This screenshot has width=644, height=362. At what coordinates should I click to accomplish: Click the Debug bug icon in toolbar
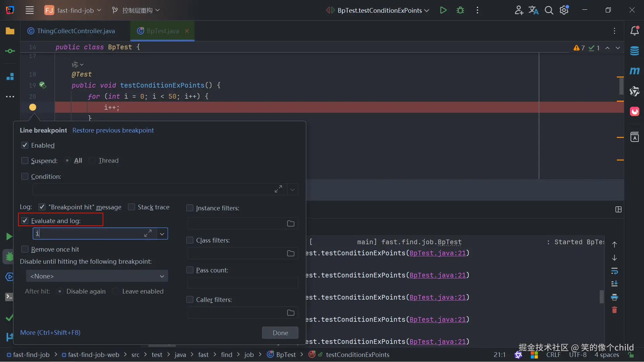(x=460, y=10)
